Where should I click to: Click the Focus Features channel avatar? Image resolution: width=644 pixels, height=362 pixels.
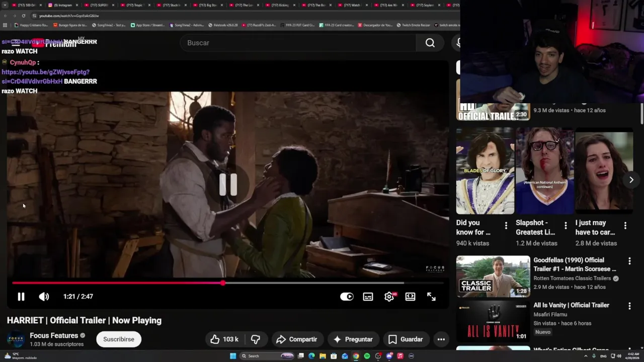pos(16,339)
